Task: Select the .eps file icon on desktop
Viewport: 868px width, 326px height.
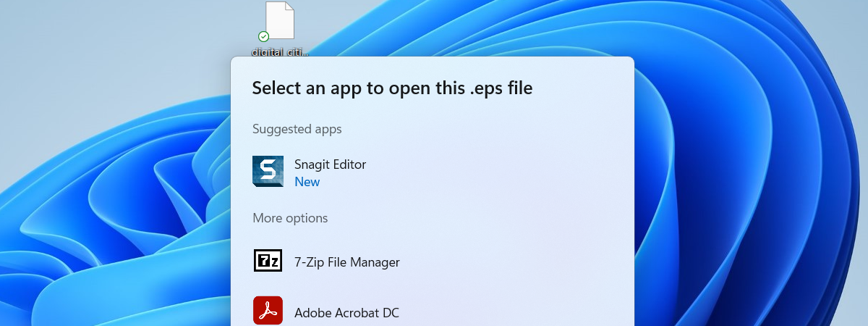Action: tap(280, 20)
